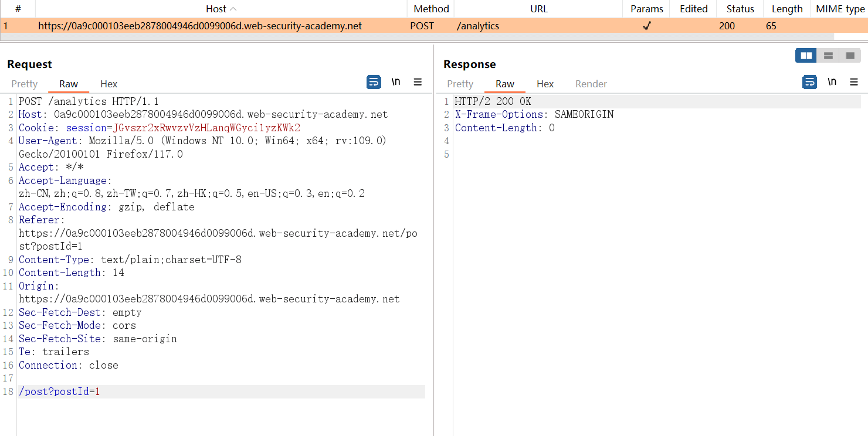Viewport: 868px width, 436px height.
Task: Toggle word wrap icon in Request panel
Action: click(374, 82)
